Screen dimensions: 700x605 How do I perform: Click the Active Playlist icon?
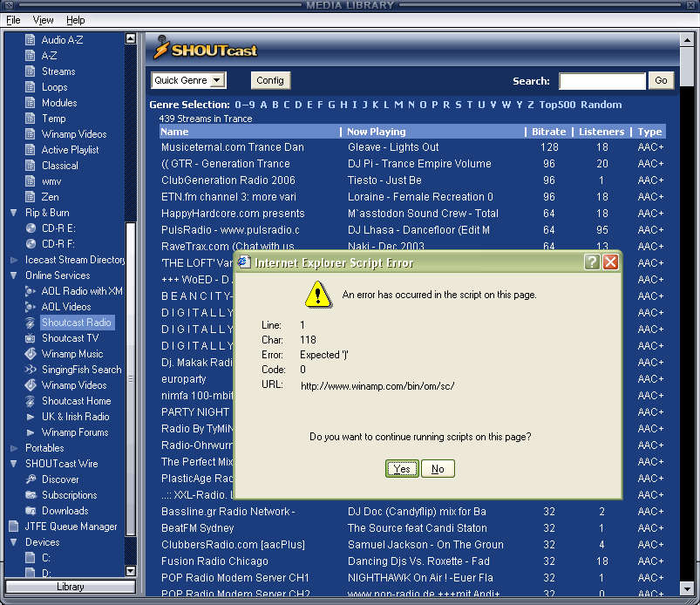30,150
